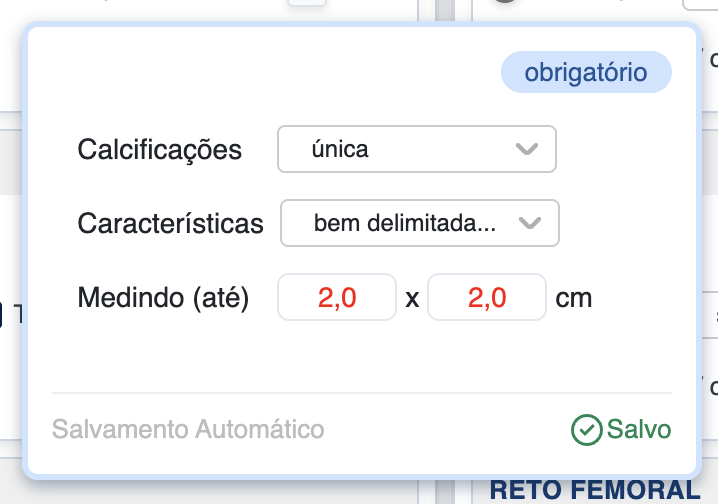This screenshot has height=504, width=718.
Task: Click the obrigatório badge
Action: (x=586, y=73)
